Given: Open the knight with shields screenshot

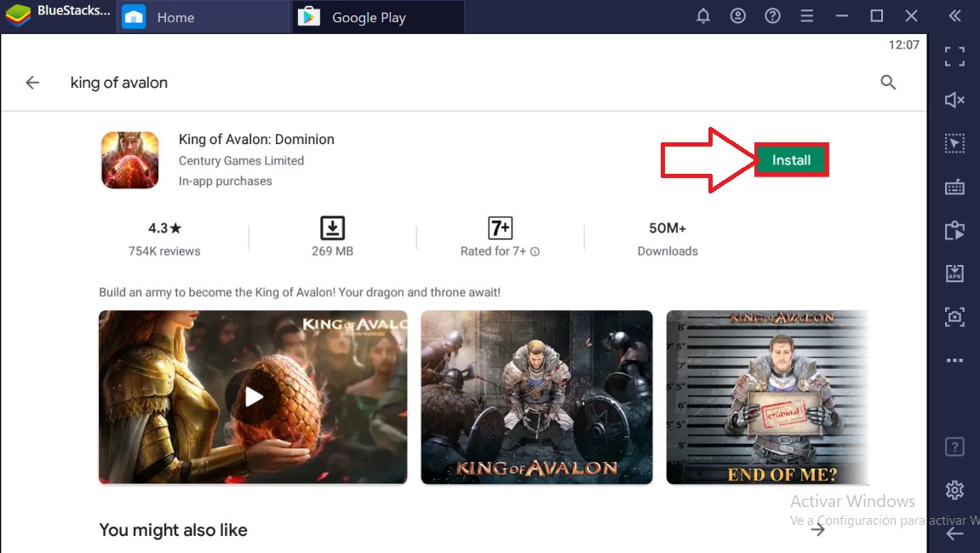Looking at the screenshot, I should coord(537,397).
